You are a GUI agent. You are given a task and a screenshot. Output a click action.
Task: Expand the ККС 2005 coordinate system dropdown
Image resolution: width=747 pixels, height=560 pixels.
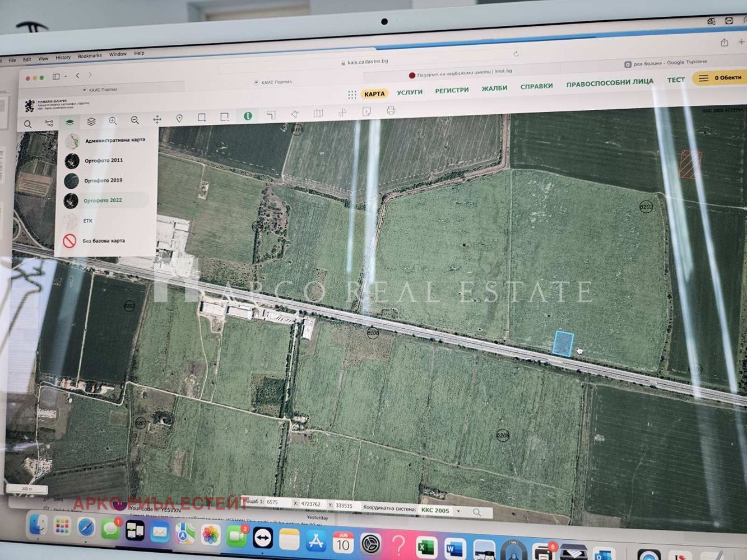[x=458, y=511]
